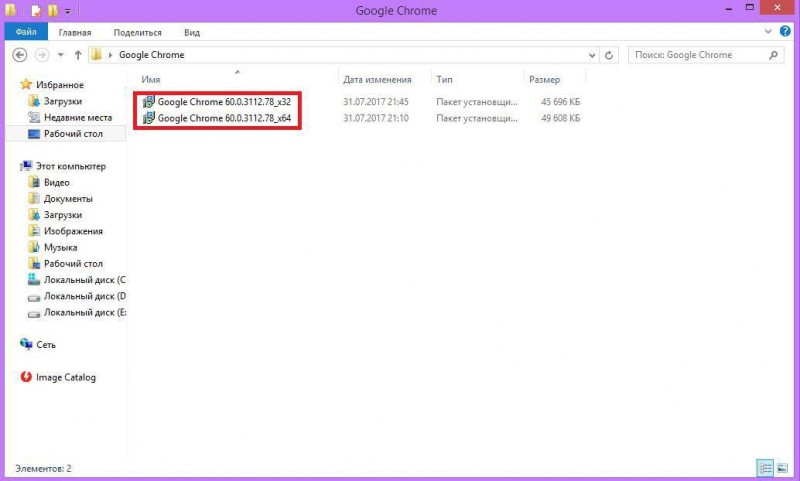Select Сеть in the navigation pane
Screen dimensions: 800x481
point(45,345)
